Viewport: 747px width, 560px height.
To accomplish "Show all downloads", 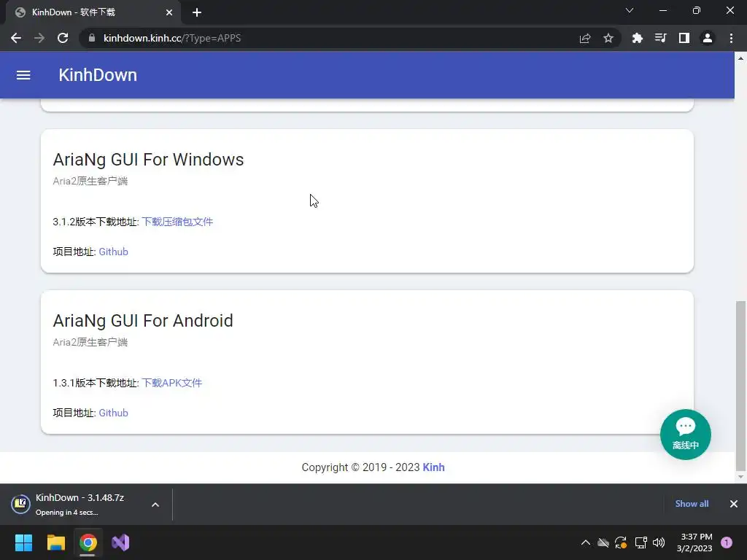I will (692, 504).
